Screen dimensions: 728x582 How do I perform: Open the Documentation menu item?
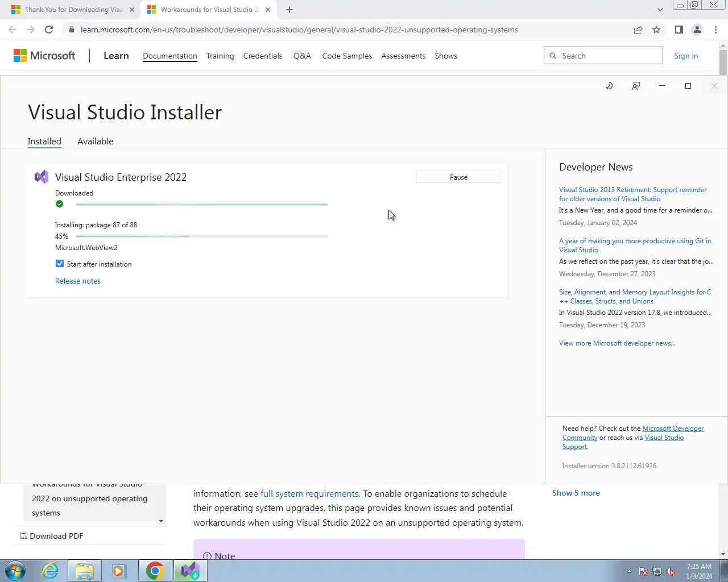pos(170,56)
